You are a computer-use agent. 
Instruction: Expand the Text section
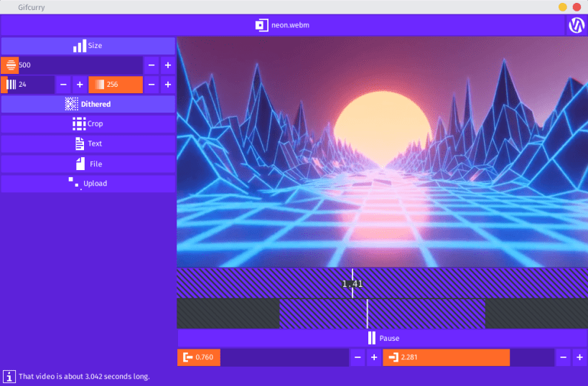[88, 144]
